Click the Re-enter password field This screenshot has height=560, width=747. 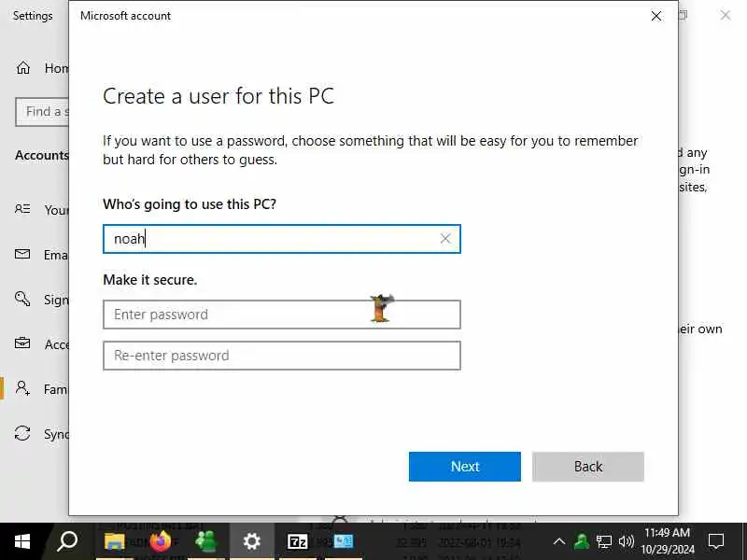point(282,356)
